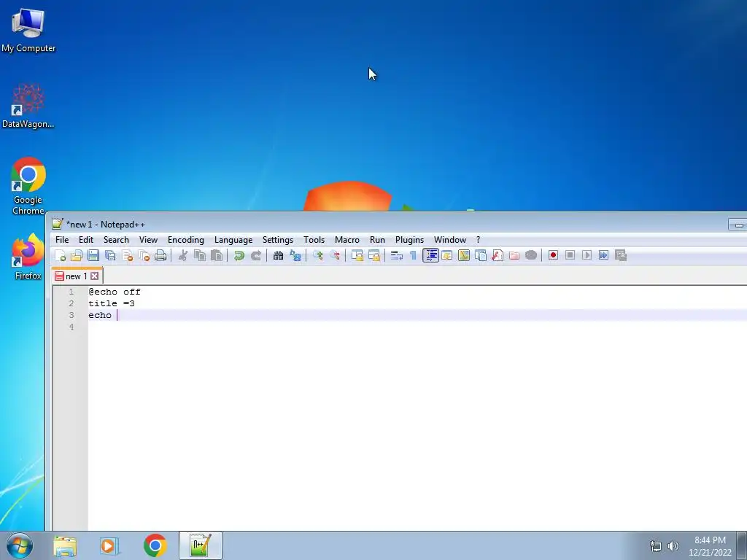Viewport: 747px width, 560px height.
Task: Open the Windows Start button
Action: coord(20,545)
